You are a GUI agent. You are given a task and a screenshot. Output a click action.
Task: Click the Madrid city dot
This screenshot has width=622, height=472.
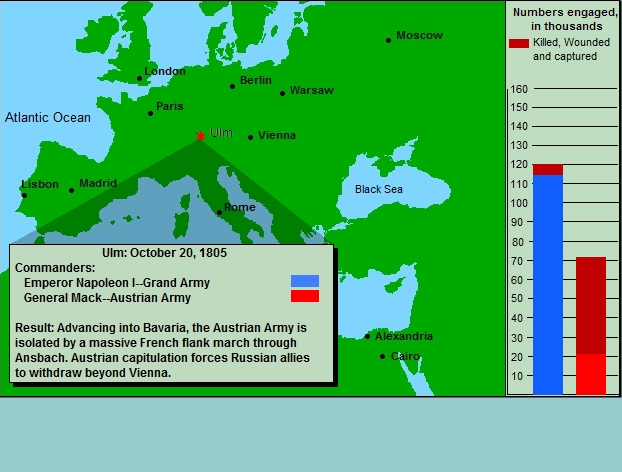tap(71, 190)
